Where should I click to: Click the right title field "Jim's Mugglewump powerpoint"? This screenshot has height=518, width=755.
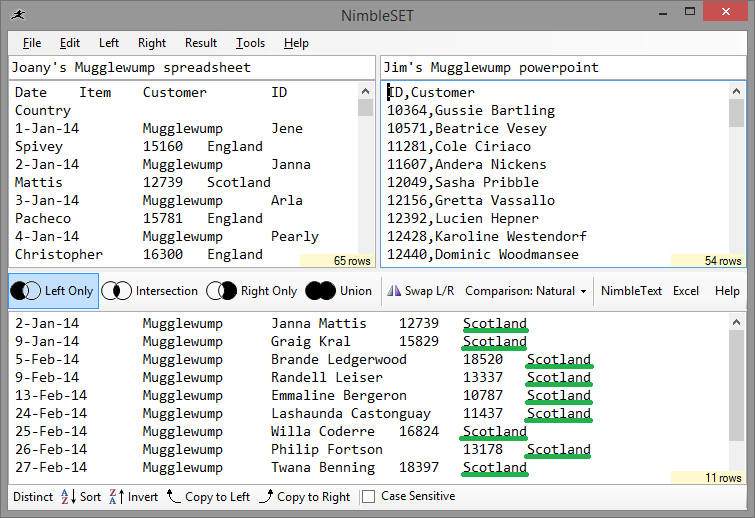[x=563, y=67]
